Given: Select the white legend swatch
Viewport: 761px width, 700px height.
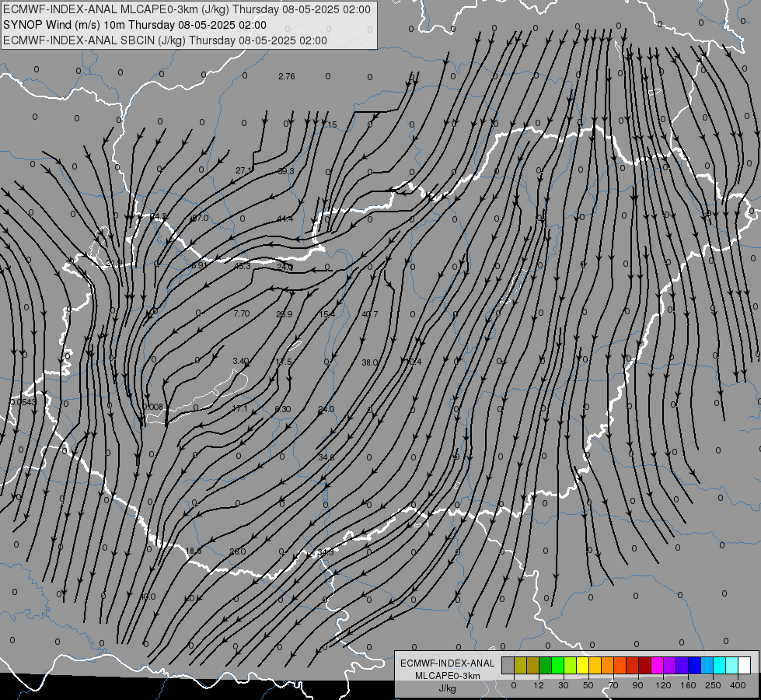Looking at the screenshot, I should click(745, 665).
